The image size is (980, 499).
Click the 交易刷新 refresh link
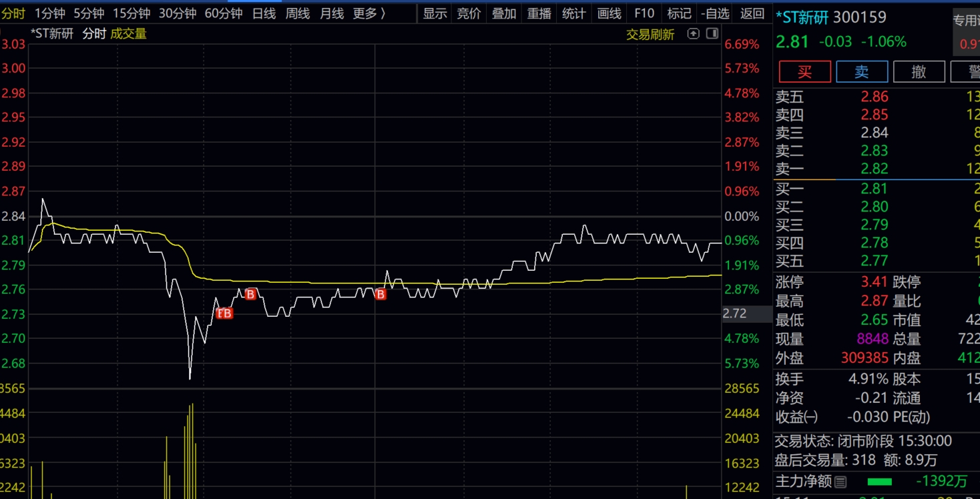click(650, 34)
